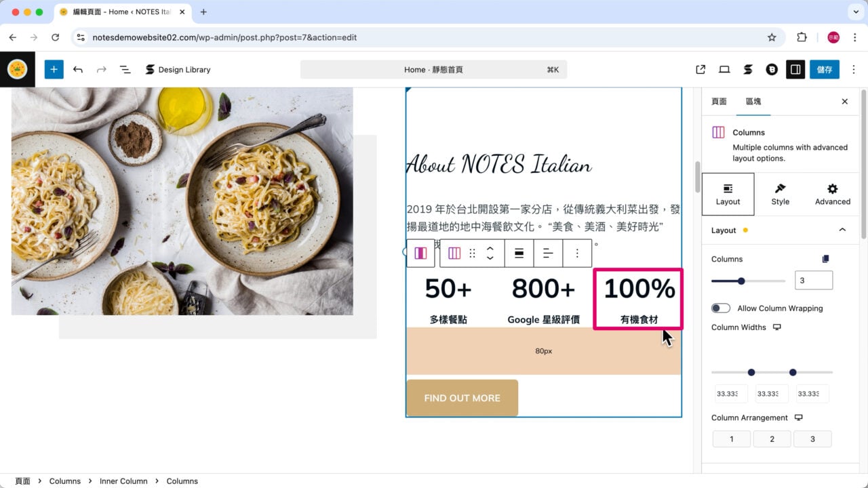Switch to the 頁面 tab
Viewport: 868px width, 488px height.
719,102
